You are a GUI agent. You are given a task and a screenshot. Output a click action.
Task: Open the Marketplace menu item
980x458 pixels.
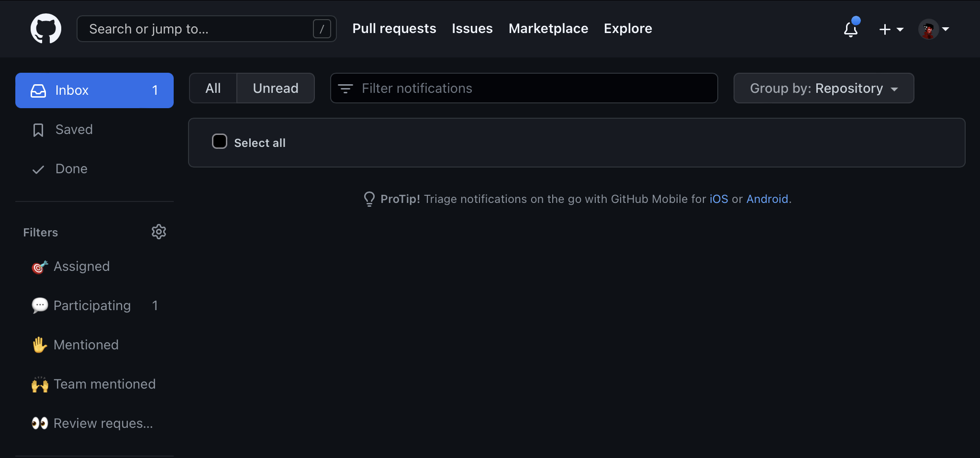pos(548,28)
